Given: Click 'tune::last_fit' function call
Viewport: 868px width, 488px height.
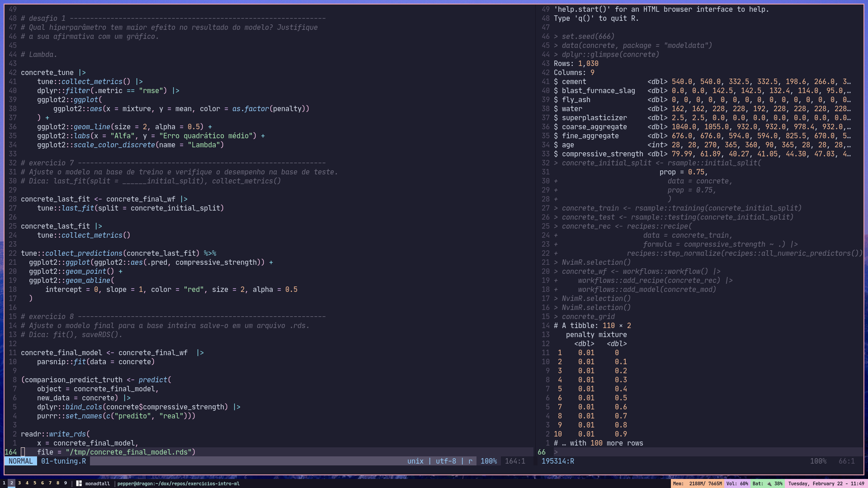Looking at the screenshot, I should tap(66, 208).
